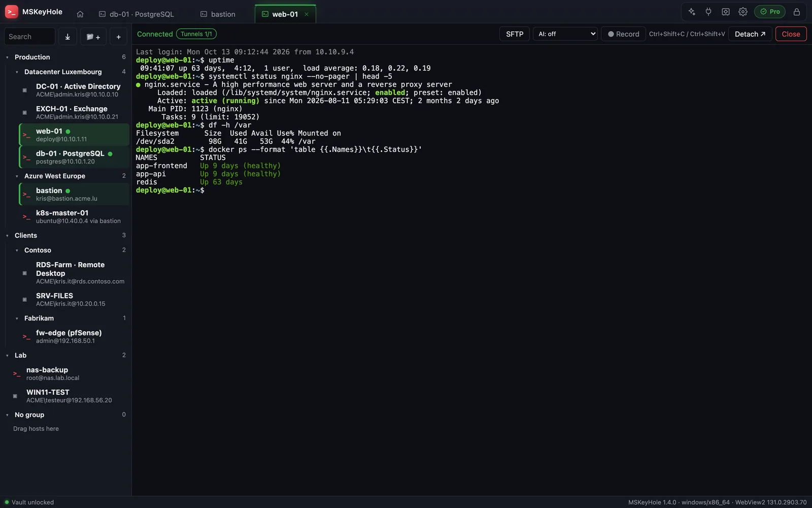Go to the Home screen icon
Image resolution: width=812 pixels, height=508 pixels.
click(80, 14)
